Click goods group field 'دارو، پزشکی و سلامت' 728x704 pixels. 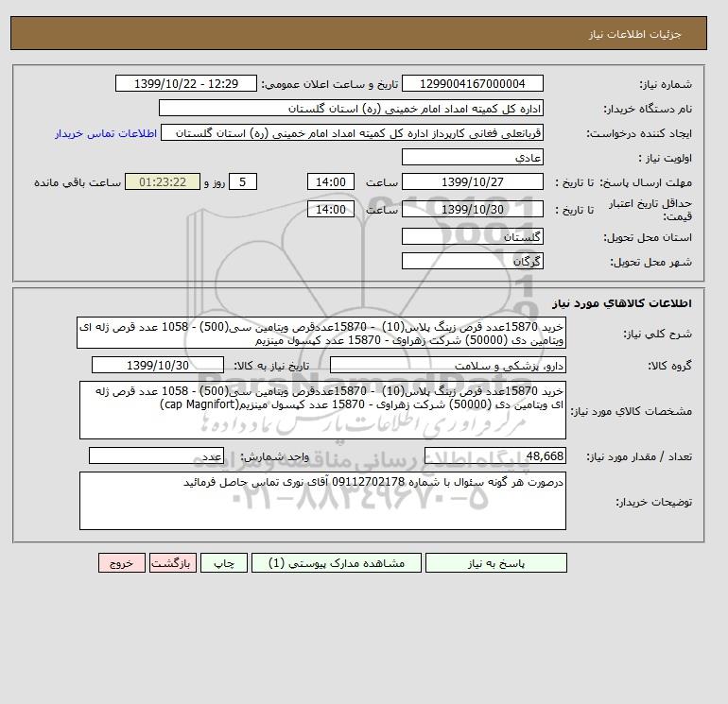pos(447,365)
